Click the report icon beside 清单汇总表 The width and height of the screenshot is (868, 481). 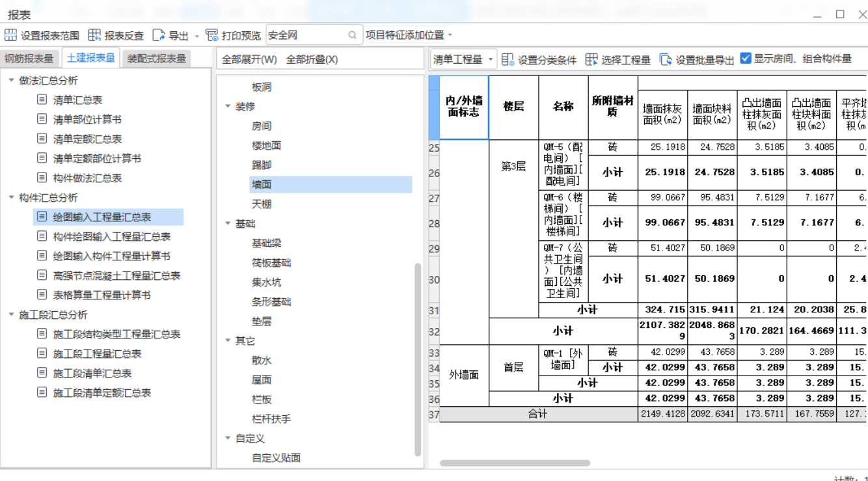pos(42,100)
